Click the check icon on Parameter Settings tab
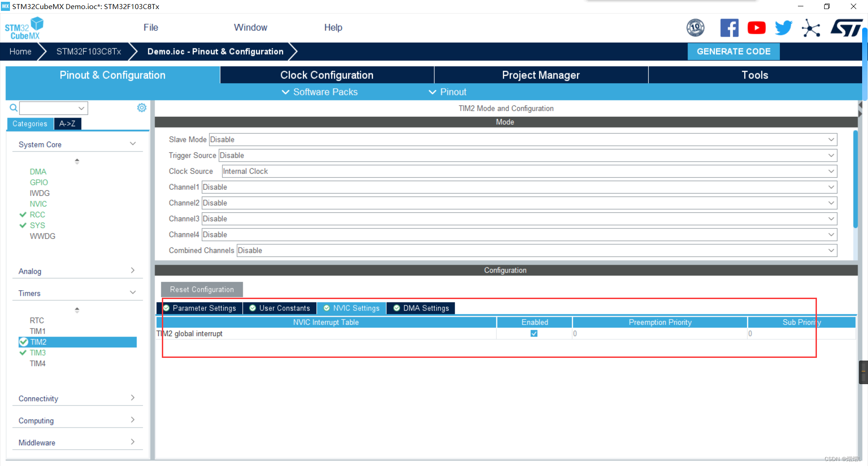 pyautogui.click(x=166, y=308)
